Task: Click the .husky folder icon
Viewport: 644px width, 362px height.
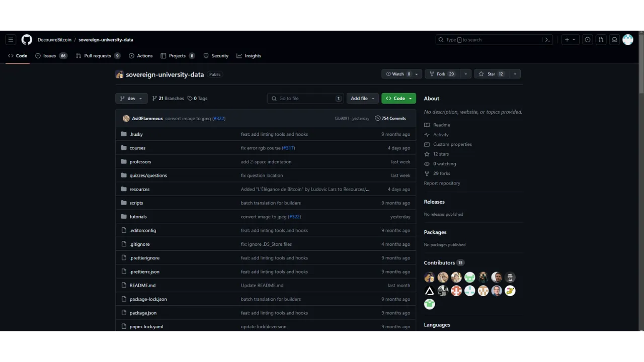Action: 124,134
